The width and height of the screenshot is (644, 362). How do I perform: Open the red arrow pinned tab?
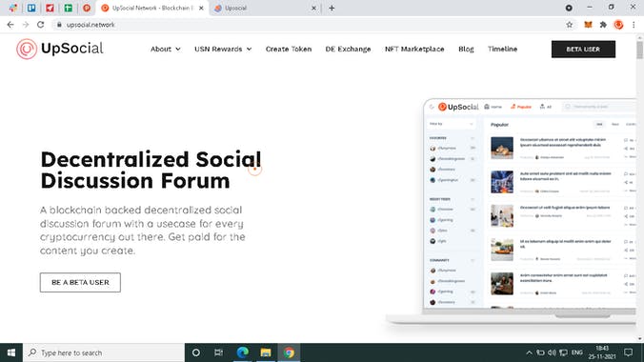click(x=50, y=8)
